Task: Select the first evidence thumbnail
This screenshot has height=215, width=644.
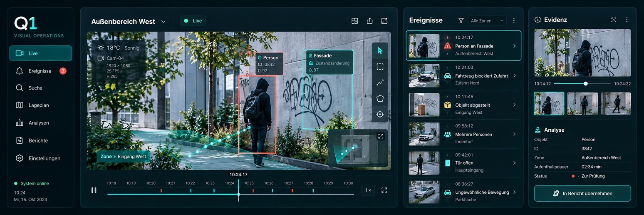Action: [549, 103]
